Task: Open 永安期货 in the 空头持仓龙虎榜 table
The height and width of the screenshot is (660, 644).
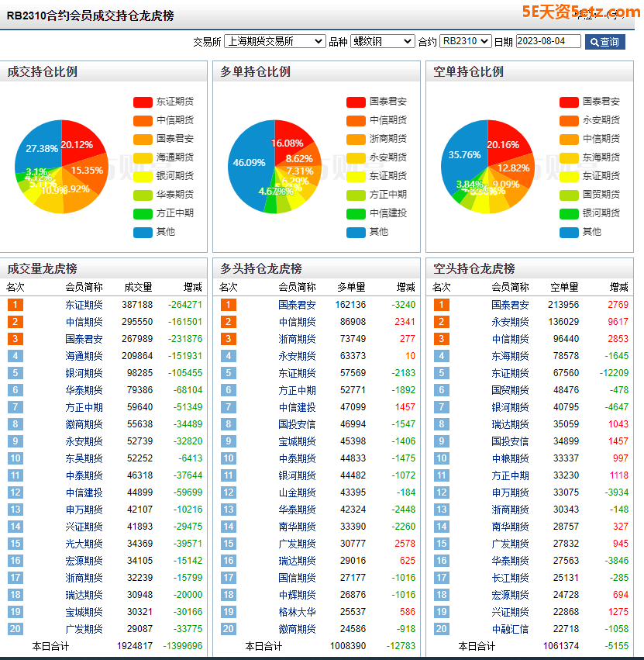Action: [x=510, y=322]
